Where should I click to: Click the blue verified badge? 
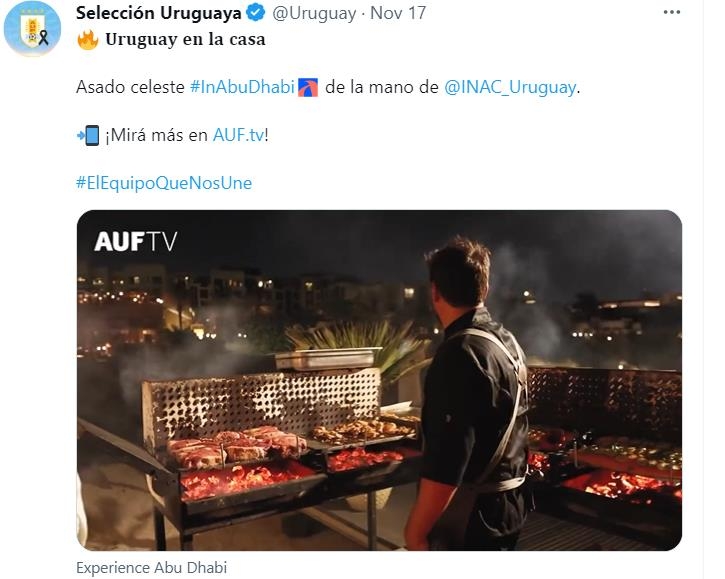[256, 14]
